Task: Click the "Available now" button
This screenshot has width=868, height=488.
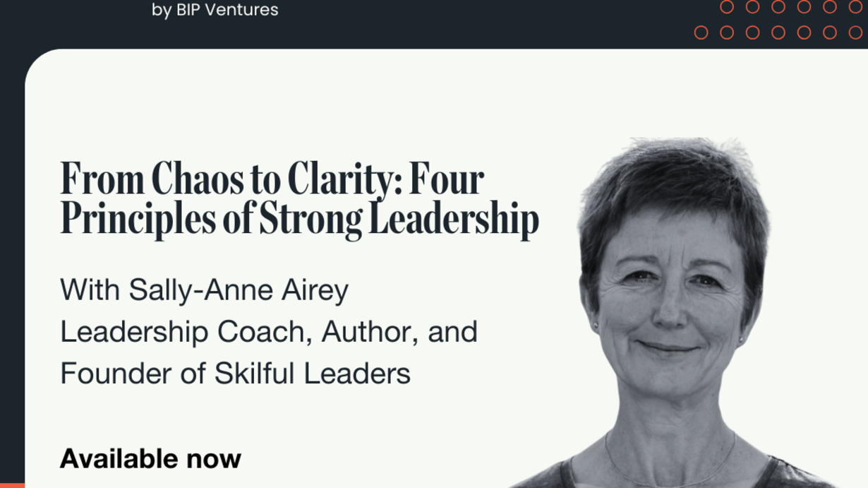Action: pos(150,459)
